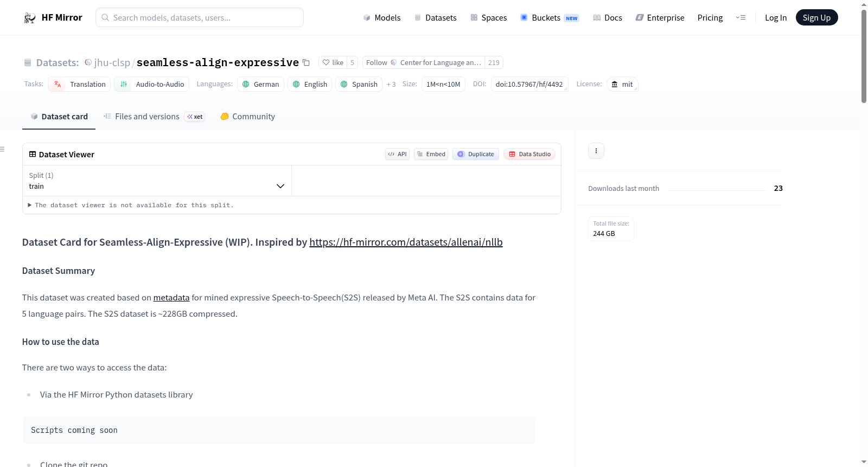868x467 pixels.
Task: Open the jhu-clsp organization avatar icon
Action: (88, 63)
